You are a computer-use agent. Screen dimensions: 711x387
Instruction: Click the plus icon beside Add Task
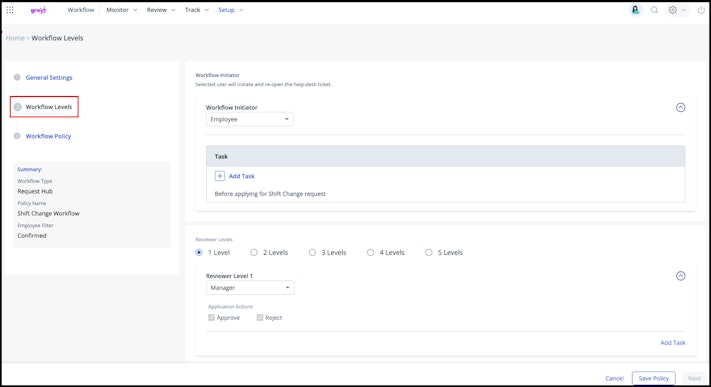219,176
